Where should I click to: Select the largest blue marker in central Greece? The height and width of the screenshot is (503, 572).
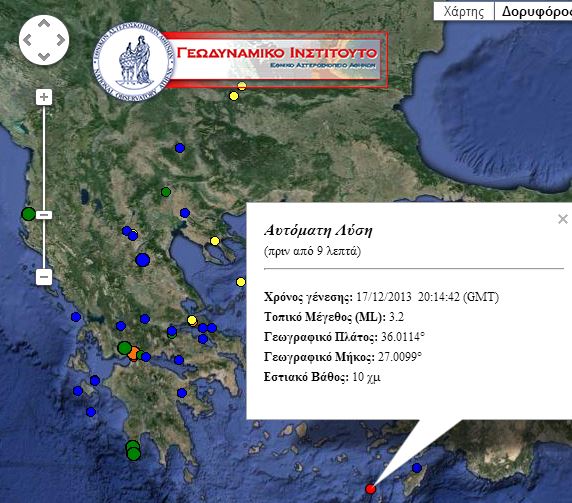pos(143,260)
